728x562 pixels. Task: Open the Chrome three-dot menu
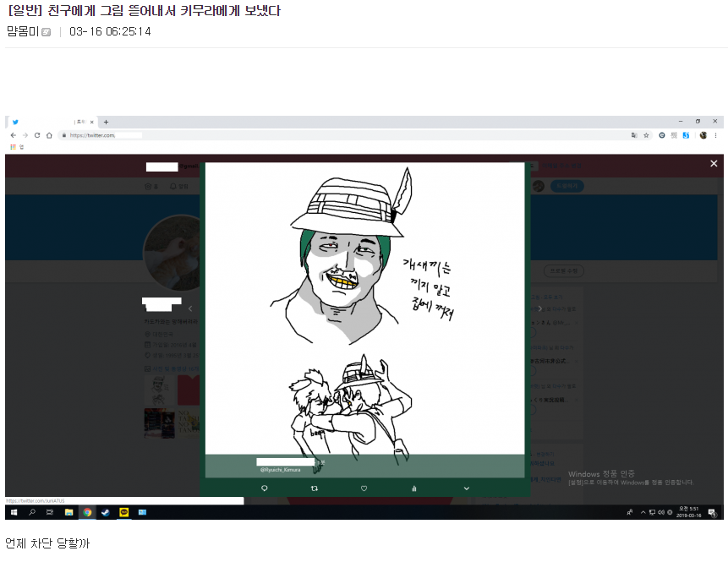(717, 135)
